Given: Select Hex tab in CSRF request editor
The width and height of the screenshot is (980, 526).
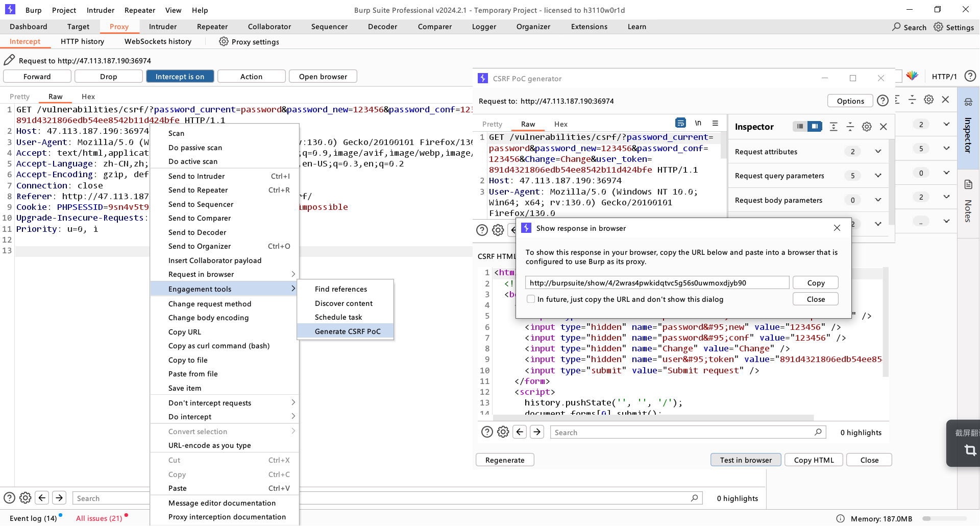Looking at the screenshot, I should 560,124.
